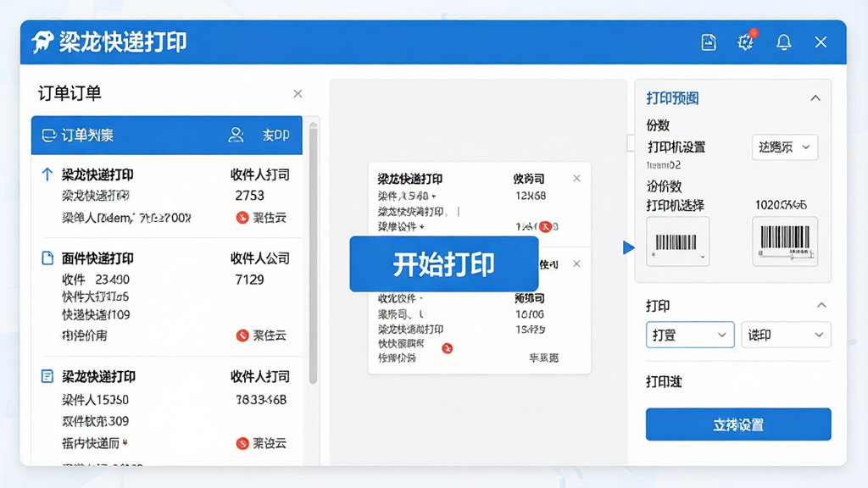This screenshot has height=488, width=868.
Task: Select the left barcode template thumbnail
Action: tap(677, 241)
